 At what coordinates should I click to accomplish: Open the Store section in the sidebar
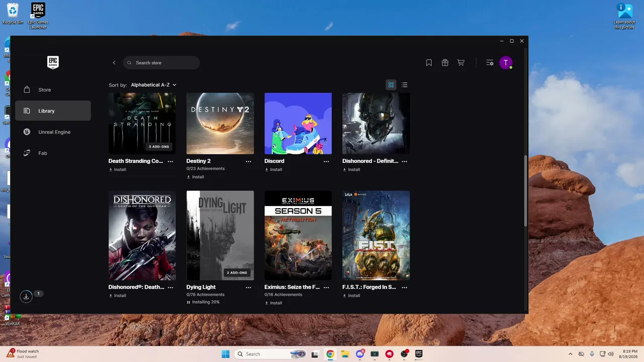click(x=53, y=90)
